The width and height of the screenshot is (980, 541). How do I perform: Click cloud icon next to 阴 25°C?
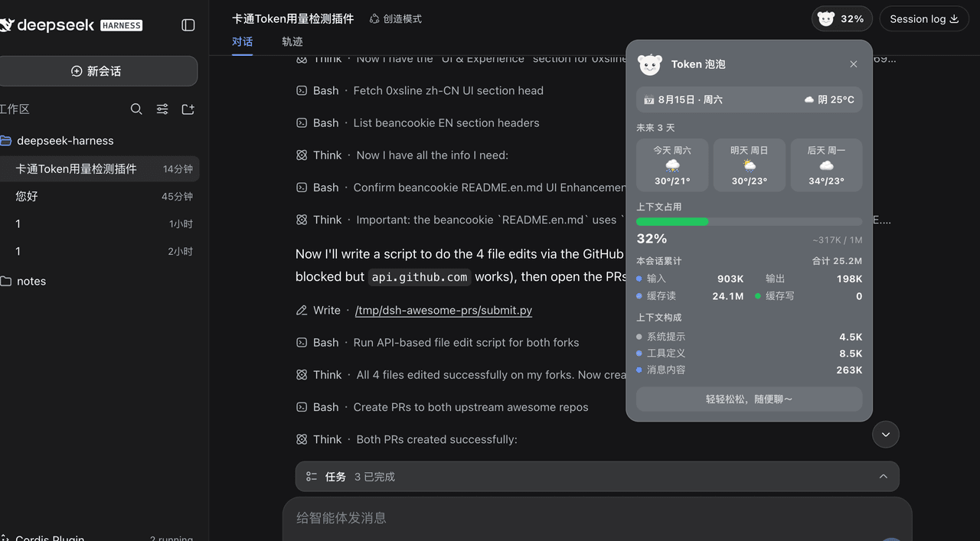point(809,99)
